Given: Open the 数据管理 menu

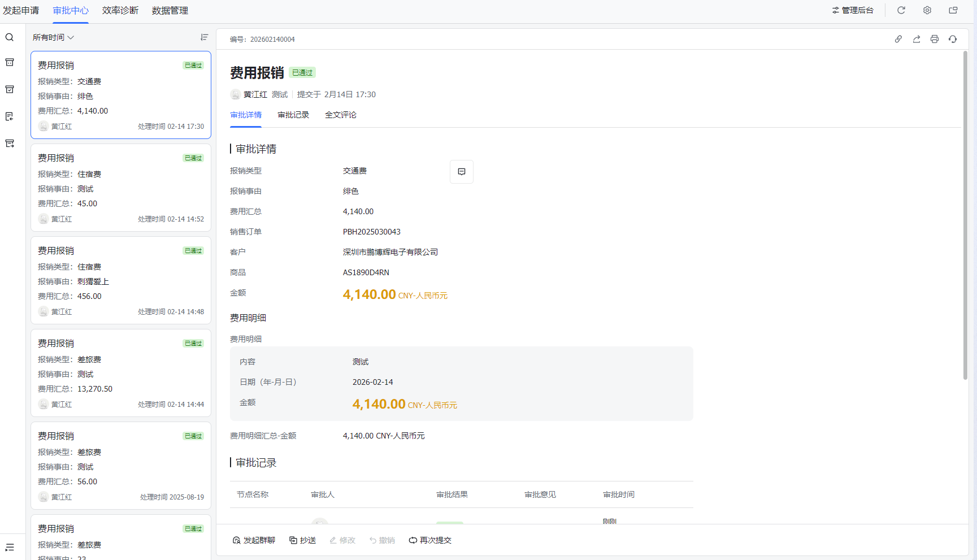Looking at the screenshot, I should point(170,11).
